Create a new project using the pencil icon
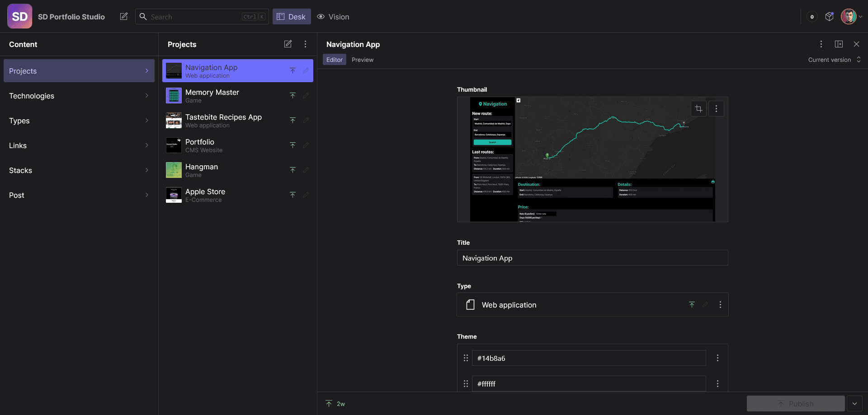The width and height of the screenshot is (868, 415). point(288,44)
